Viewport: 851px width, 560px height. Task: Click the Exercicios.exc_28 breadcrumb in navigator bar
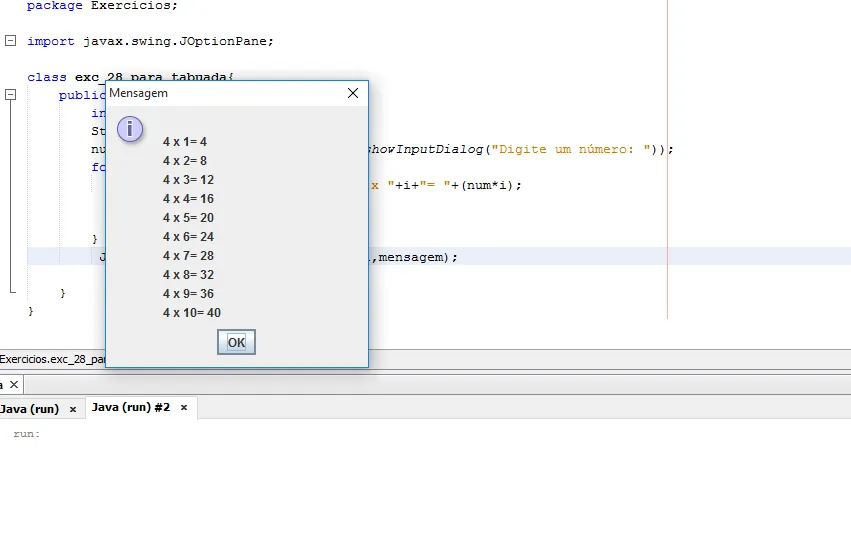pyautogui.click(x=53, y=359)
